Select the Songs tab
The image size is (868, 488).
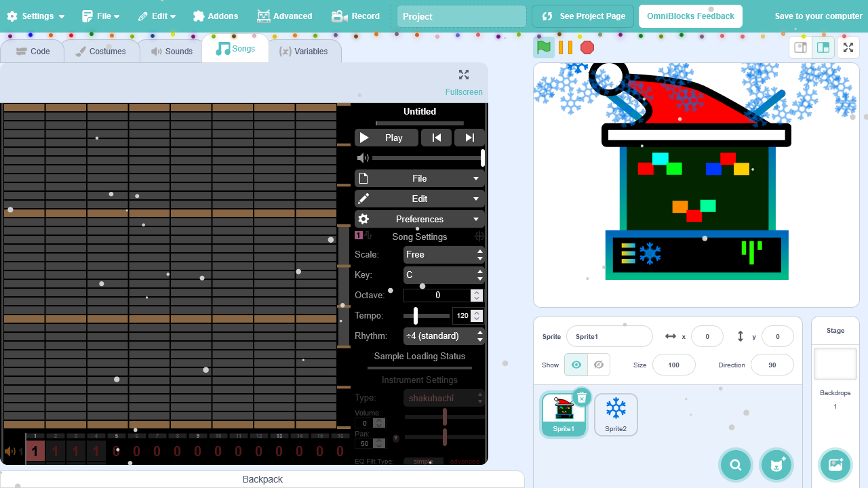(x=235, y=49)
